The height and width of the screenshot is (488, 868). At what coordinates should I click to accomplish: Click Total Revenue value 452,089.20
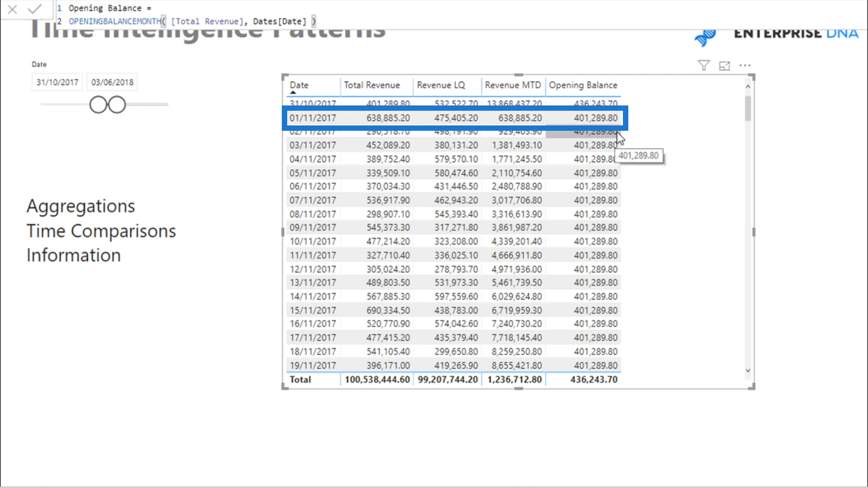[x=388, y=145]
